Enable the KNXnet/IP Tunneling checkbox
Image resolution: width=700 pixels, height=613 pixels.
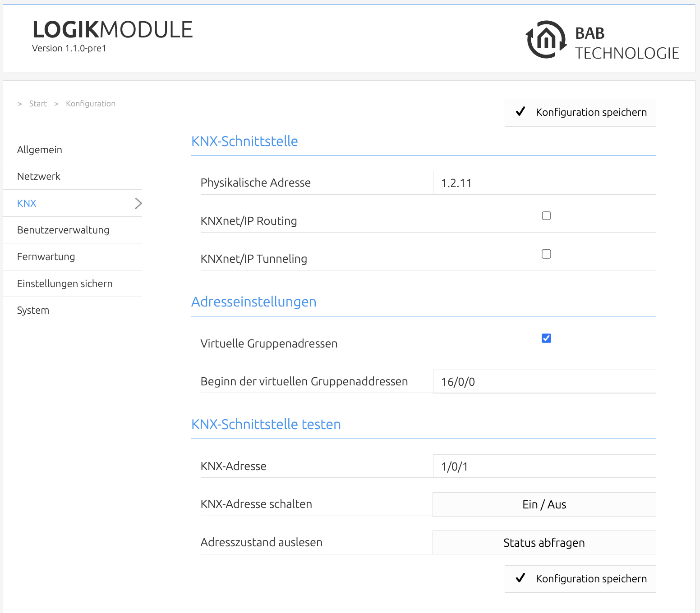[x=546, y=254]
